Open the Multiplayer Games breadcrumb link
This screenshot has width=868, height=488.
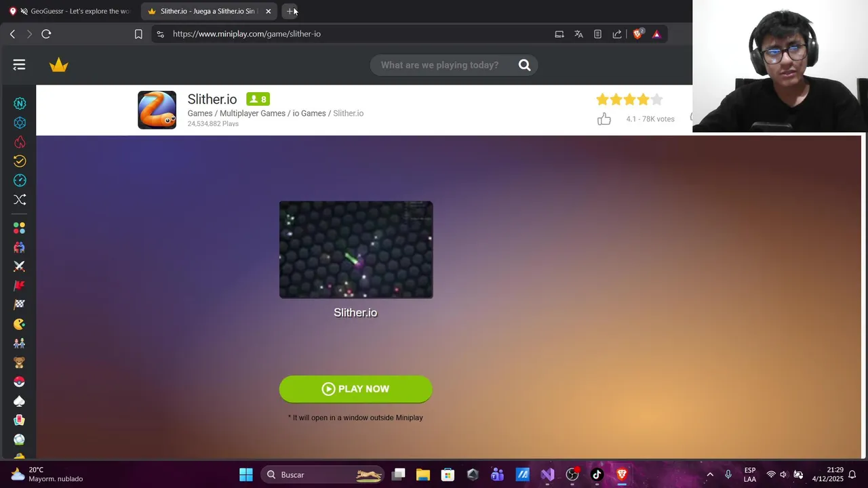tap(252, 113)
